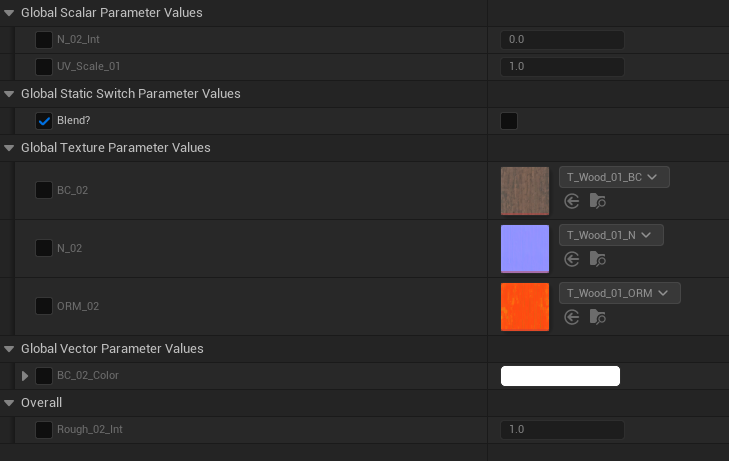Open the T_Wood_01_ORM texture dropdown
The height and width of the screenshot is (461, 729).
619,293
